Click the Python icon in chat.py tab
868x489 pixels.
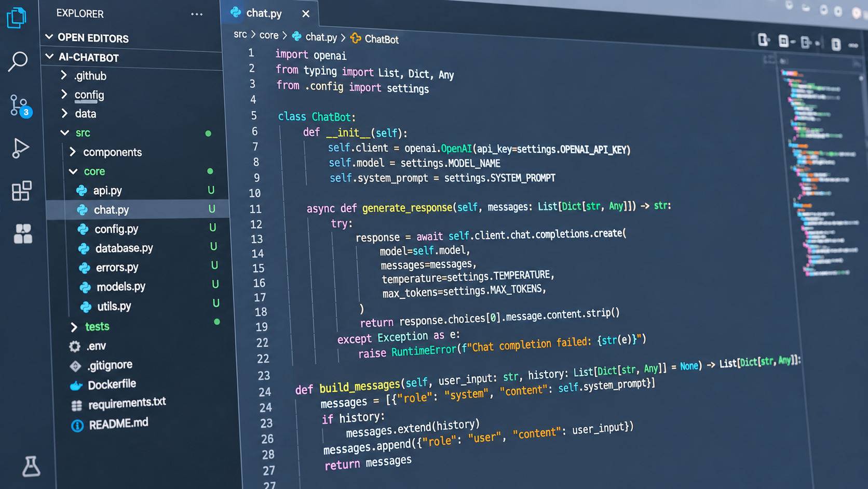pyautogui.click(x=236, y=12)
